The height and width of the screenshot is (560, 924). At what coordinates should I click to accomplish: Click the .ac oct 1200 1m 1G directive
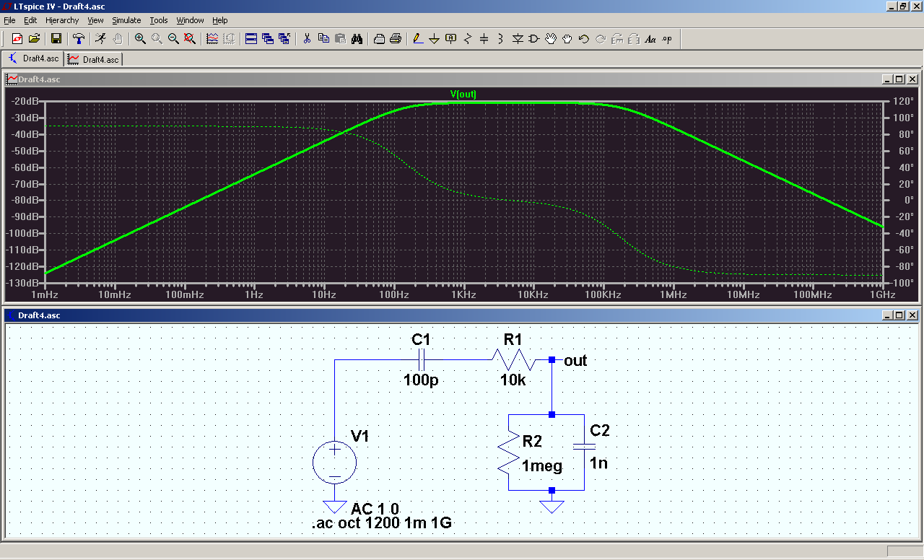click(x=382, y=523)
